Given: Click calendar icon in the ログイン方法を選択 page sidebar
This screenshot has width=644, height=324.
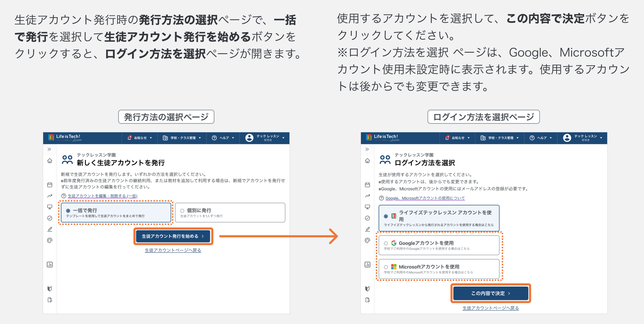Looking at the screenshot, I should 367,185.
